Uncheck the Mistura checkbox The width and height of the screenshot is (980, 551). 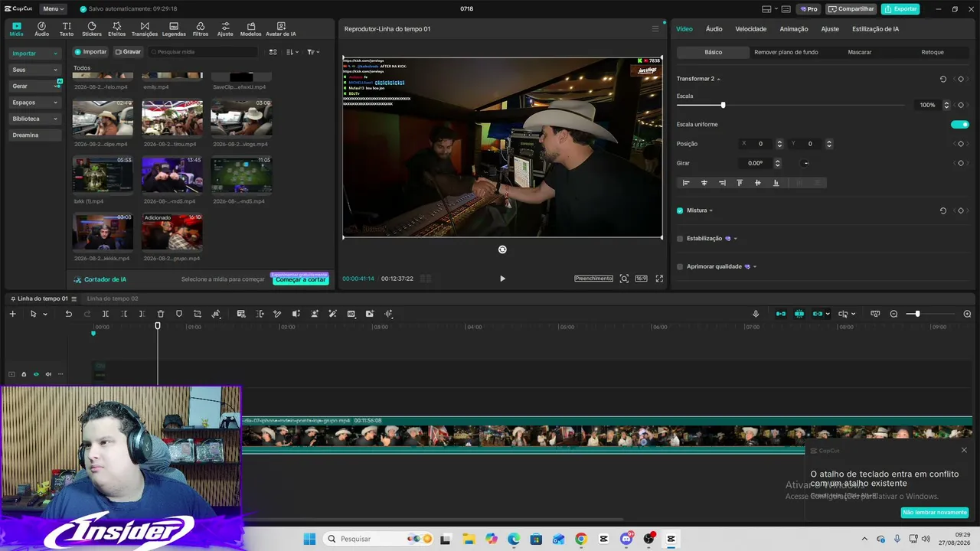tap(680, 210)
